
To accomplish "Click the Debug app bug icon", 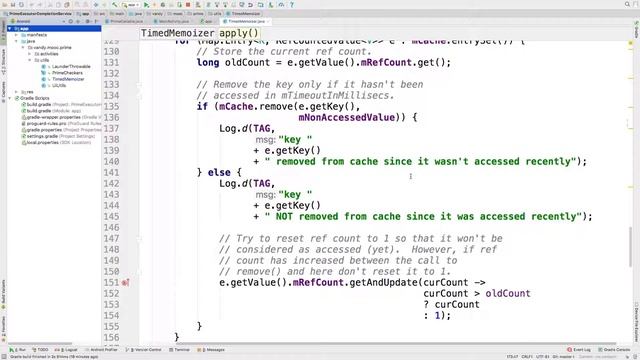I will 162,5.
